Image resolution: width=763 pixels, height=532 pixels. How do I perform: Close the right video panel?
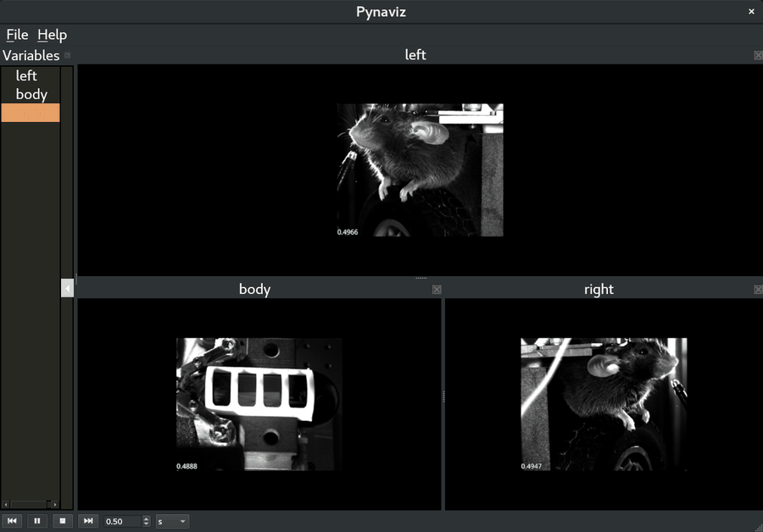point(758,290)
